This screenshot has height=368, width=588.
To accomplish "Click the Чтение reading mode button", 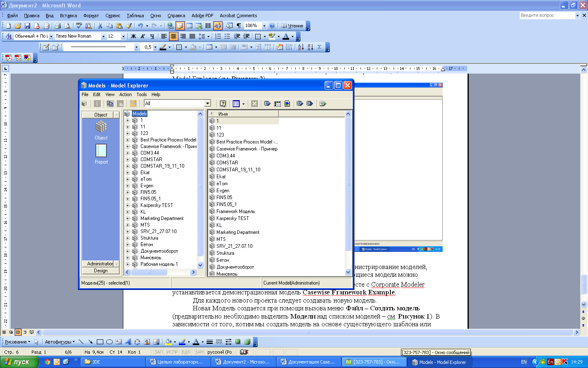I will pos(292,26).
